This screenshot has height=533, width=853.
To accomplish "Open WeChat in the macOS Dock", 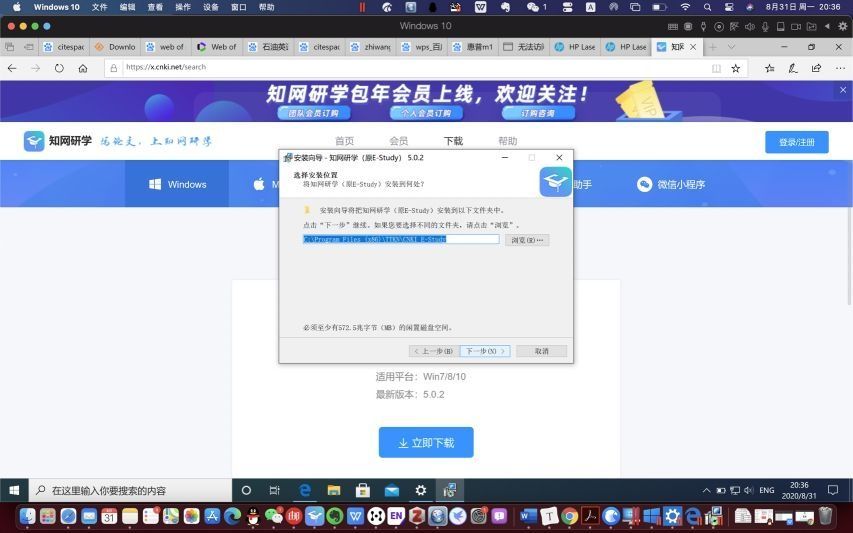I will [x=274, y=515].
